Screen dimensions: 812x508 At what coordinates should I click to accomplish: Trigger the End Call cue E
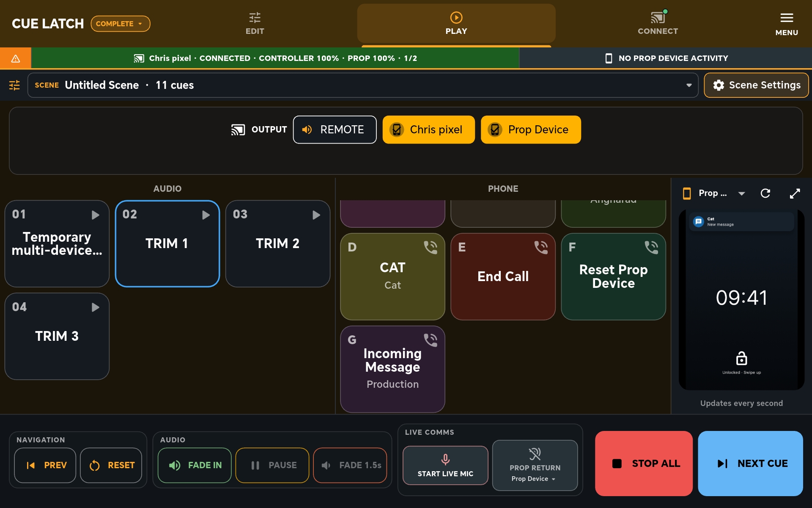pos(503,276)
